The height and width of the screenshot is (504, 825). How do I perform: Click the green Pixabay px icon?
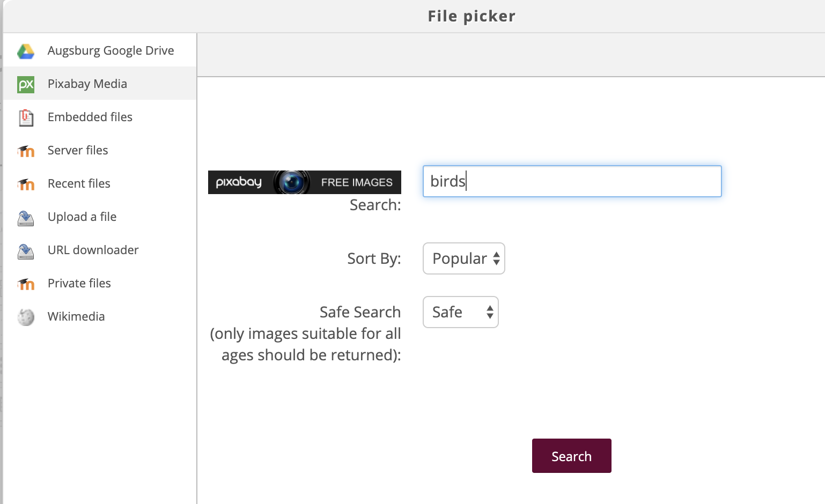(25, 84)
